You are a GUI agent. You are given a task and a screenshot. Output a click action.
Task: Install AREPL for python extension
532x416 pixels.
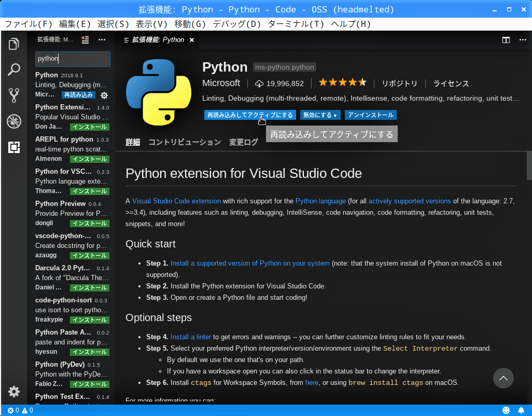point(90,159)
